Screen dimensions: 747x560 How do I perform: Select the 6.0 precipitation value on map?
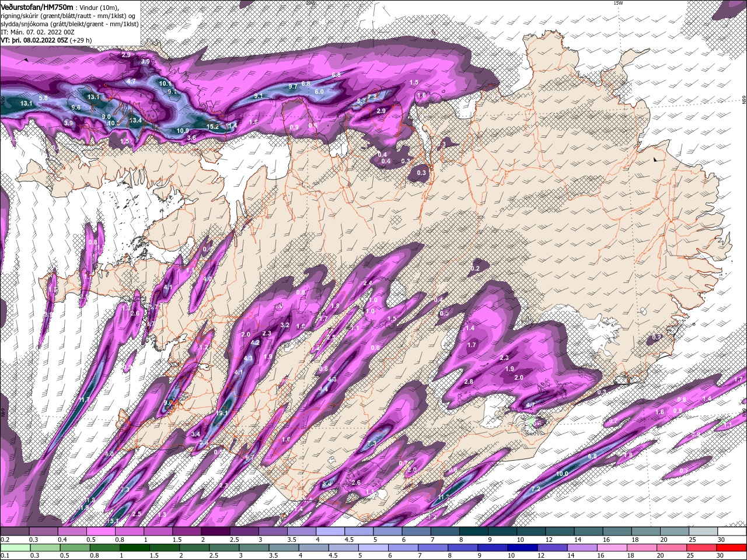pos(319,92)
